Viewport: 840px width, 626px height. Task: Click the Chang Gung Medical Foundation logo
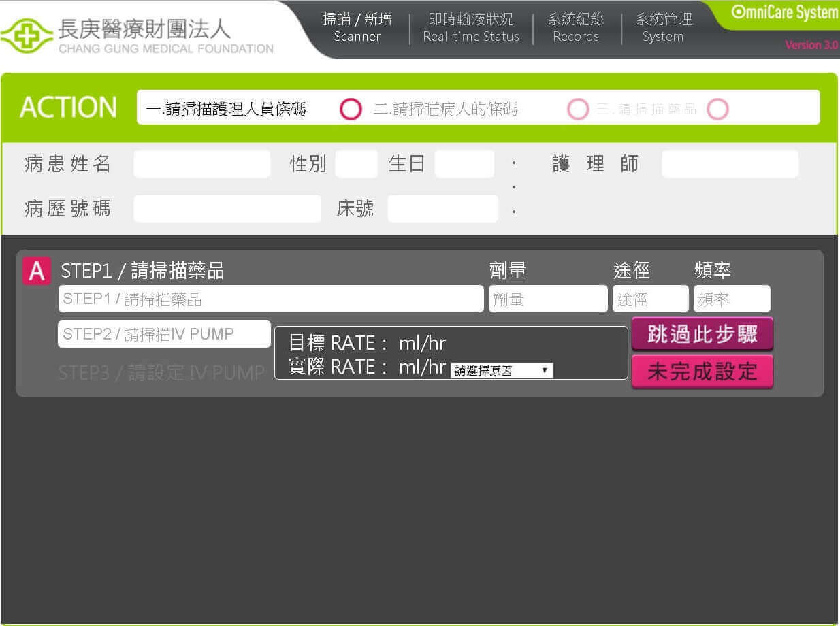point(136,35)
